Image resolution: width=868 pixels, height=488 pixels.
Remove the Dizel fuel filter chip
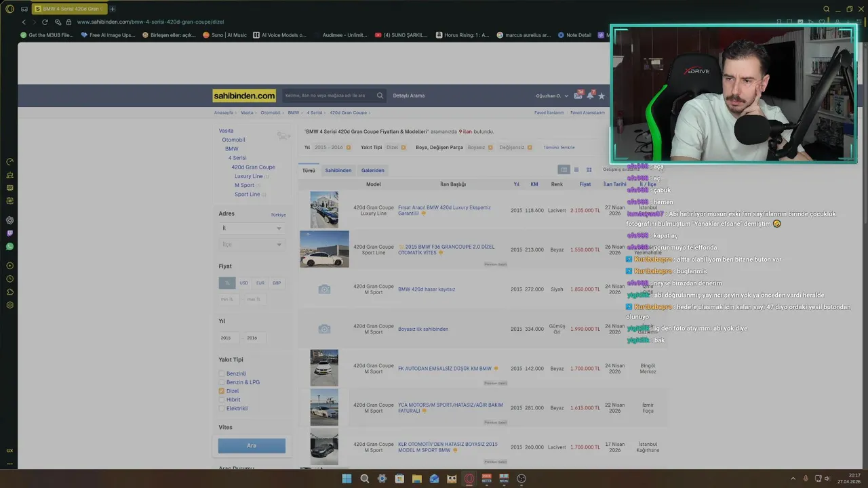click(x=403, y=147)
